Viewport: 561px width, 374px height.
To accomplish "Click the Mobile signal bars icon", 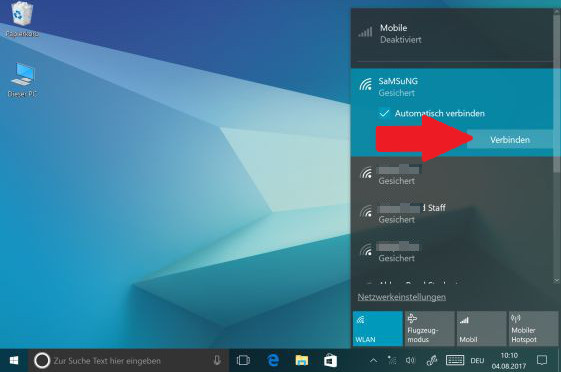I will click(365, 32).
